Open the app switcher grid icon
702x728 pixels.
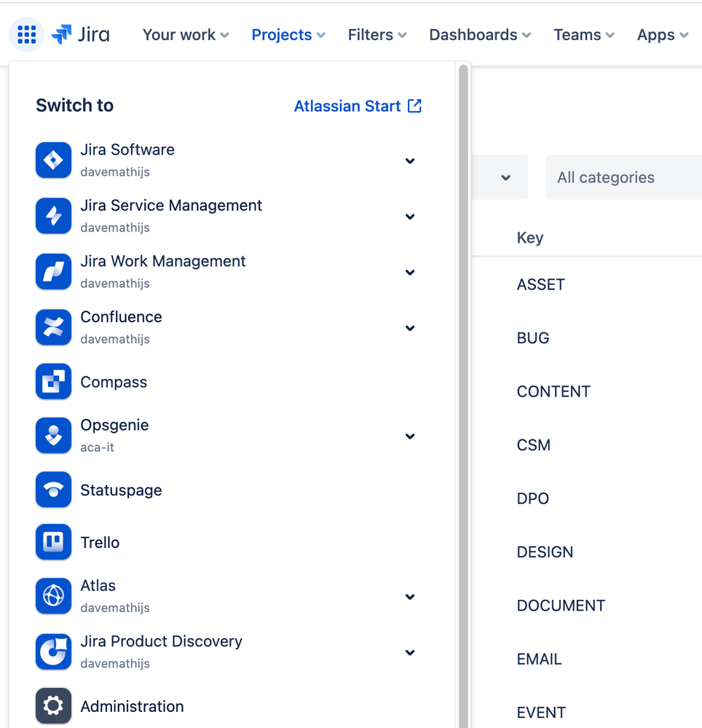pos(26,34)
